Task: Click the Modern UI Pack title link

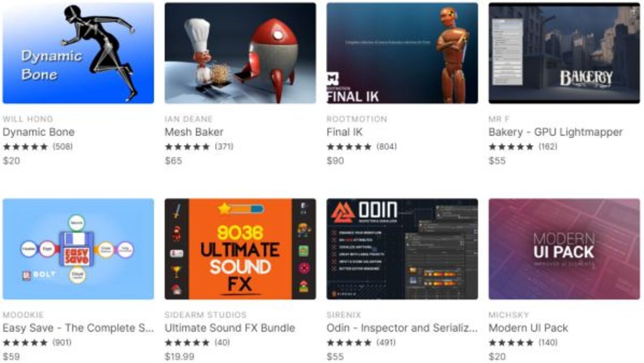Action: (x=528, y=328)
